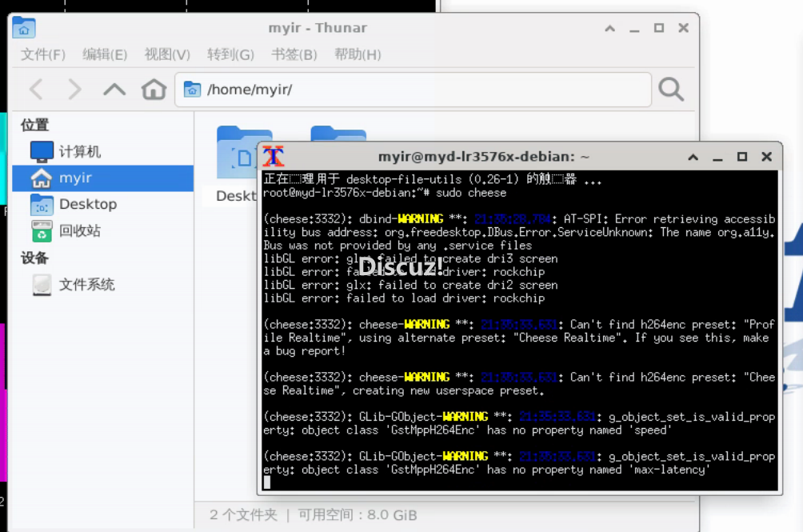Open the 帮助(H) menu
This screenshot has height=532, width=803.
358,54
